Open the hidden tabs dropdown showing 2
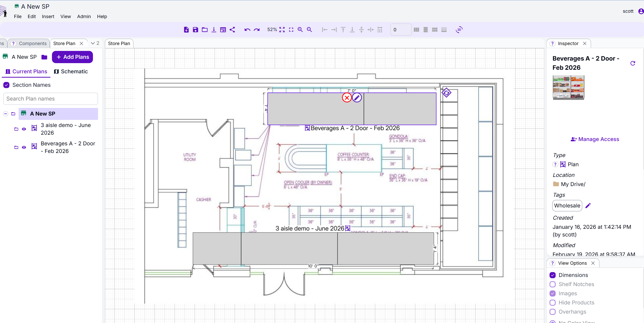The image size is (644, 323). pyautogui.click(x=95, y=43)
